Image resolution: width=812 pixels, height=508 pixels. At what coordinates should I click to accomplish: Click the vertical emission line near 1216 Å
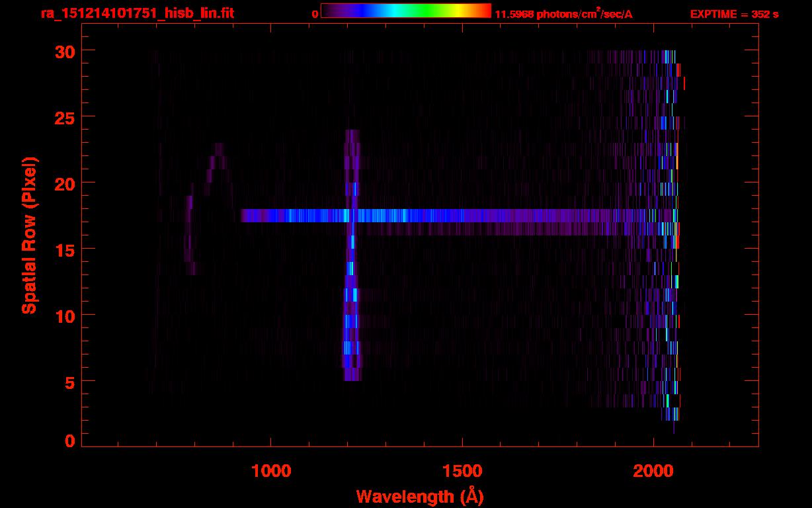pos(352,255)
